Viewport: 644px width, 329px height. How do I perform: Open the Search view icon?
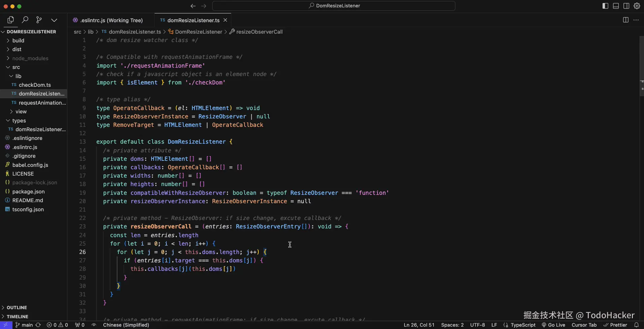[25, 20]
